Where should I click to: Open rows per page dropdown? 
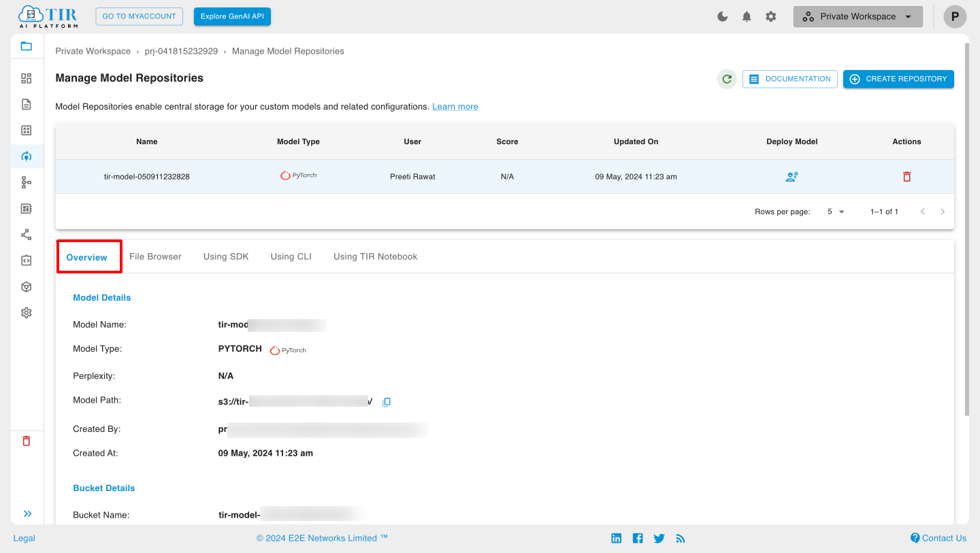836,212
